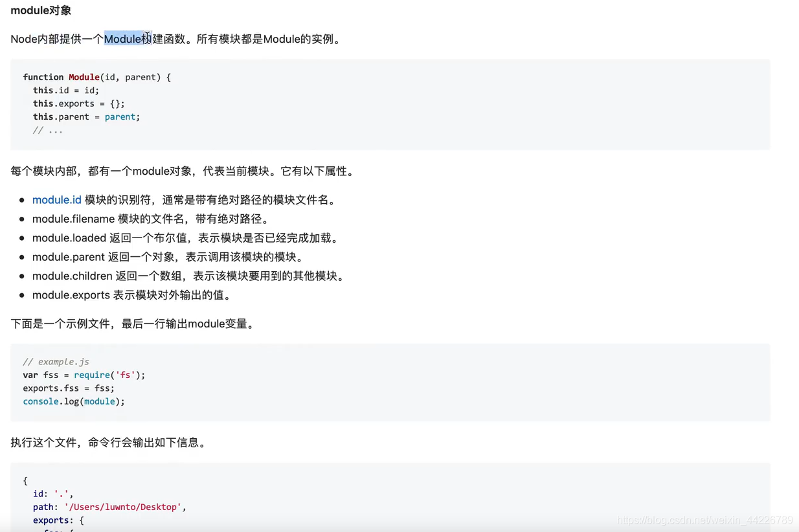Click the highlighted Module word in first paragraph

click(x=123, y=39)
